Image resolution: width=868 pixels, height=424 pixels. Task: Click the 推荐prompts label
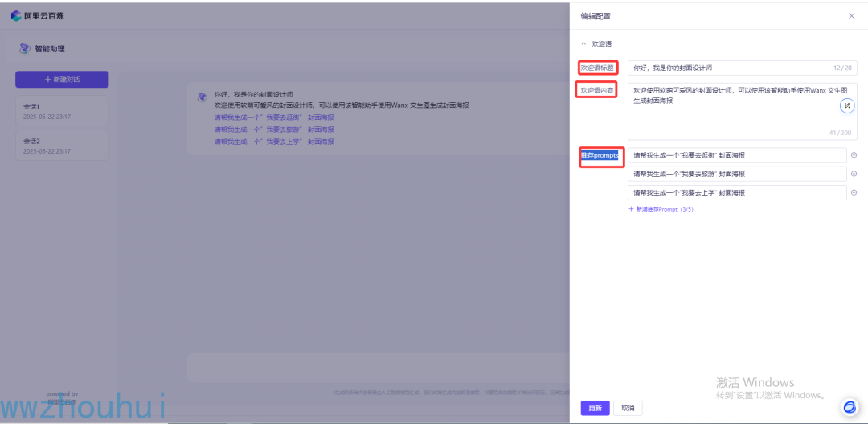tap(600, 156)
